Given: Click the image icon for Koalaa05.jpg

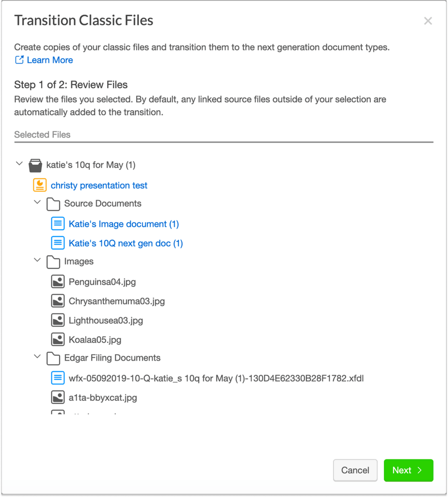Looking at the screenshot, I should click(x=58, y=339).
